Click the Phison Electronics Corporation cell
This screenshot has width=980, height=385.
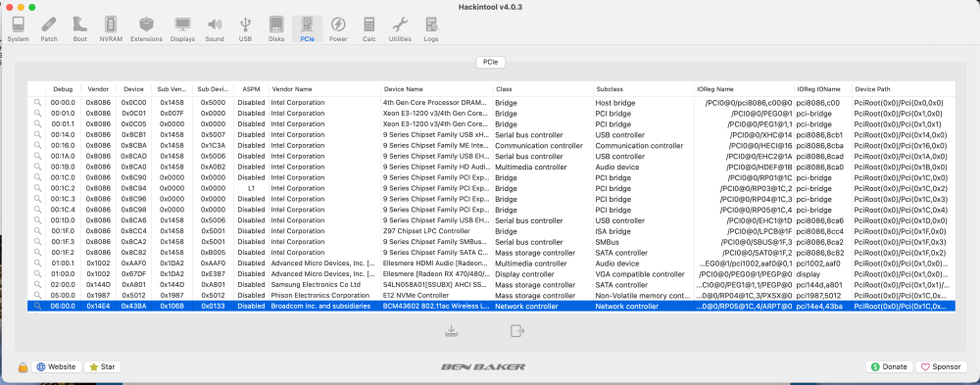pos(320,296)
